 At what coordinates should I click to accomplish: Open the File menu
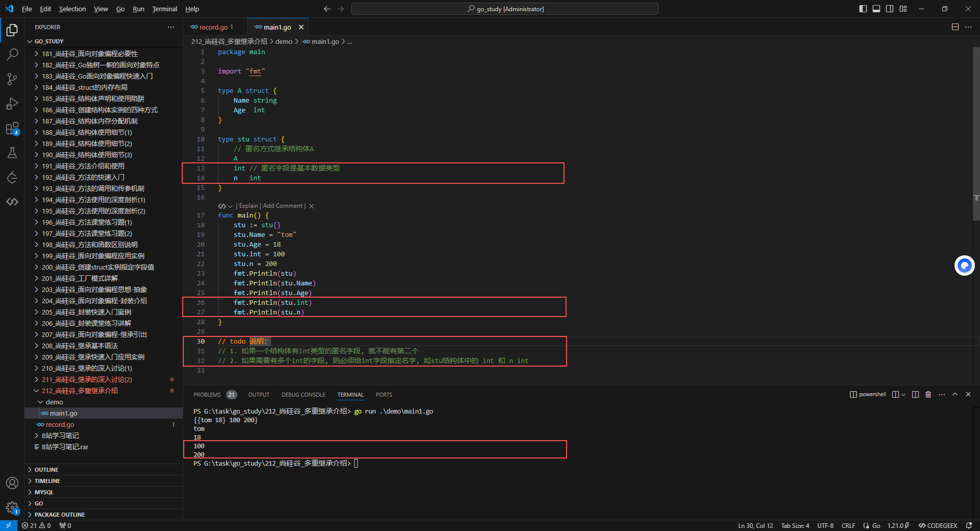point(27,9)
